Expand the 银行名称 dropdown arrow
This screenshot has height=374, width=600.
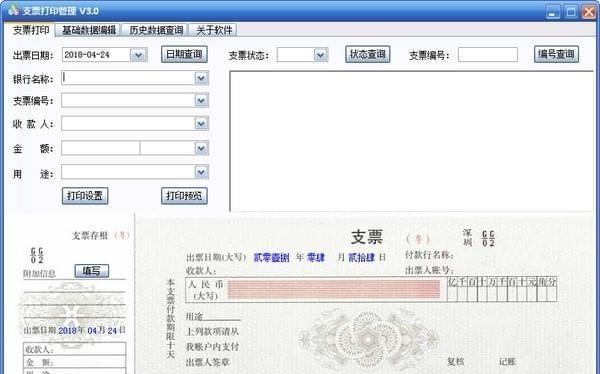pyautogui.click(x=201, y=78)
